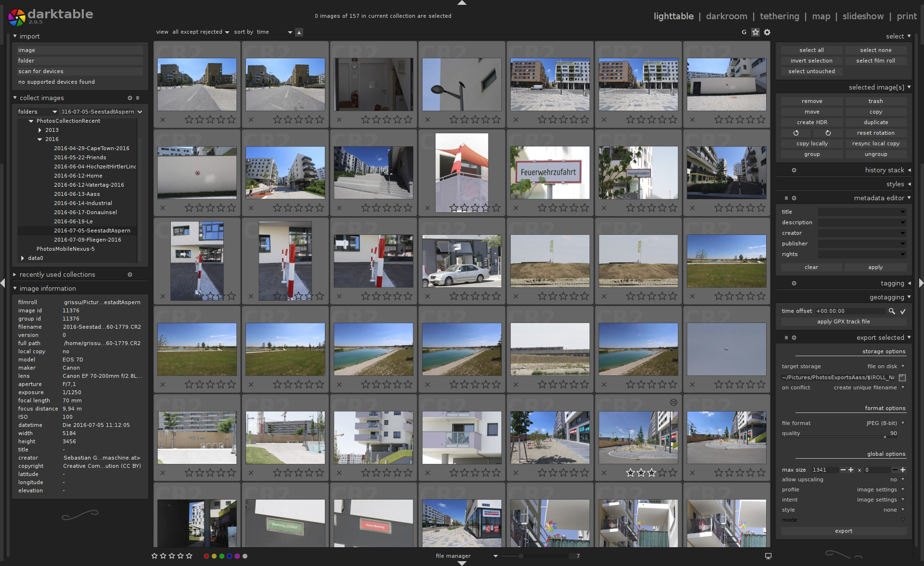The image size is (924, 566).
Task: Apply time offset with checkmark icon
Action: point(903,311)
